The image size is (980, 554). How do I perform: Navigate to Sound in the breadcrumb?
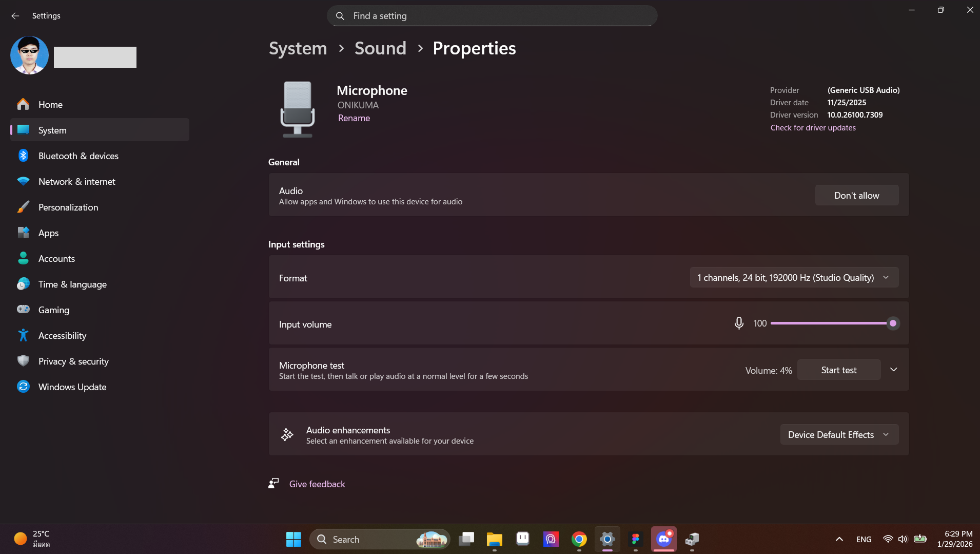point(380,48)
